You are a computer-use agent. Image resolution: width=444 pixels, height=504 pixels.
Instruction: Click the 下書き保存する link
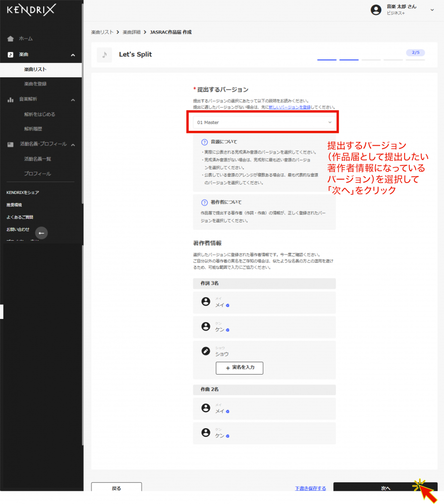(310, 488)
